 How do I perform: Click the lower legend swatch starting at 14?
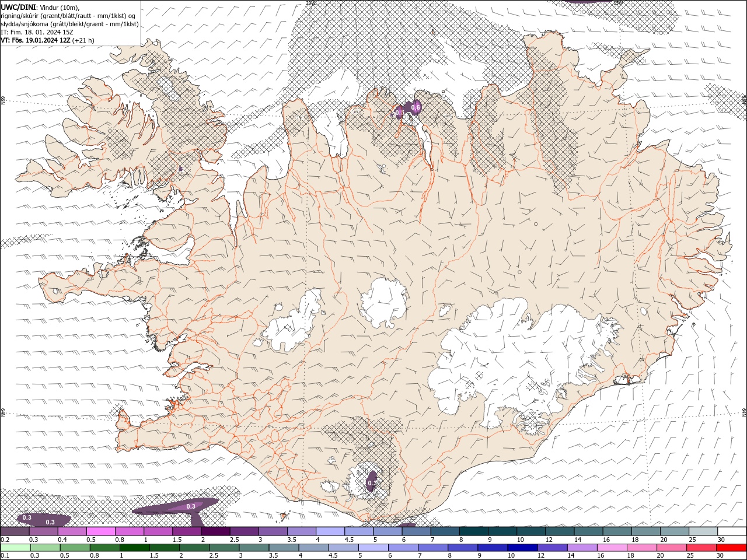[582, 548]
